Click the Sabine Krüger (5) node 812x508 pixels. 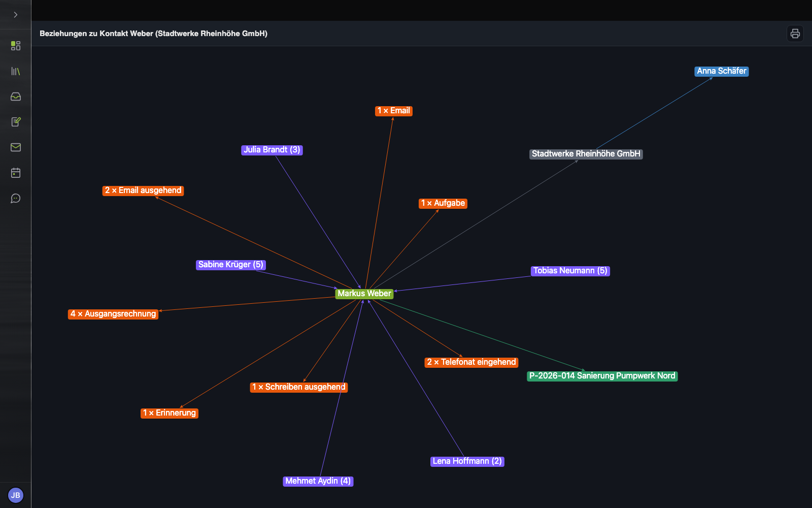point(231,265)
